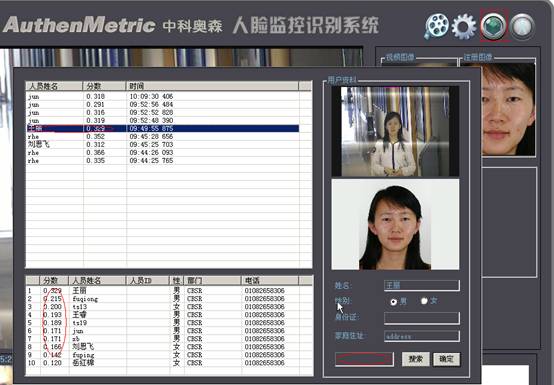The width and height of the screenshot is (554, 385).
Task: Select the male gender radio button
Action: point(393,302)
